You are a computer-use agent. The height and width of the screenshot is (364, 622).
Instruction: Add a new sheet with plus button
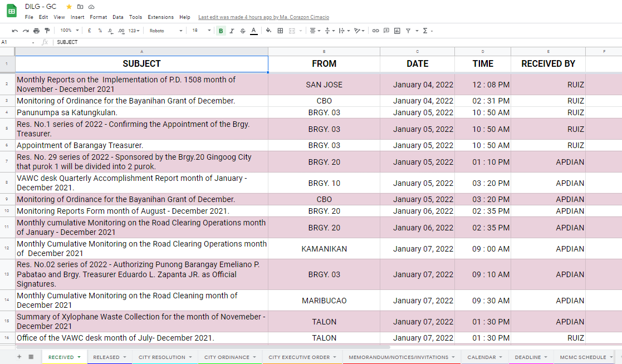[19, 357]
